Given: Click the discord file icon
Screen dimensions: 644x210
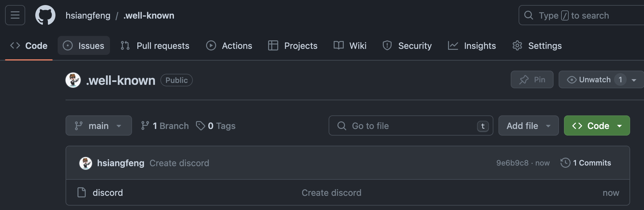Looking at the screenshot, I should [x=82, y=192].
